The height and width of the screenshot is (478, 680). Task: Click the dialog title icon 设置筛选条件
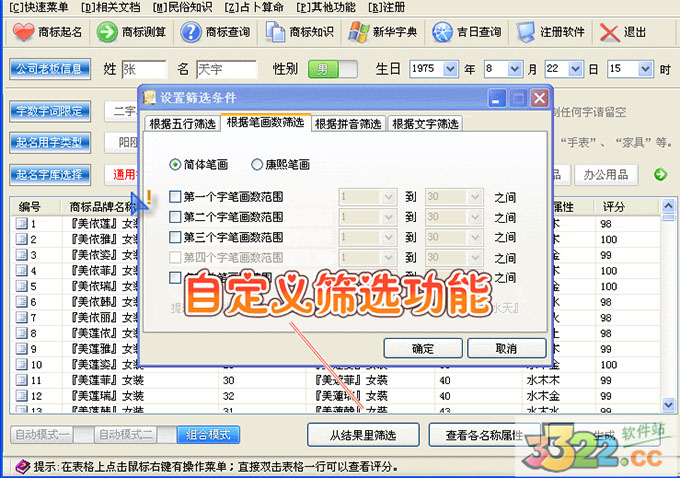click(149, 98)
